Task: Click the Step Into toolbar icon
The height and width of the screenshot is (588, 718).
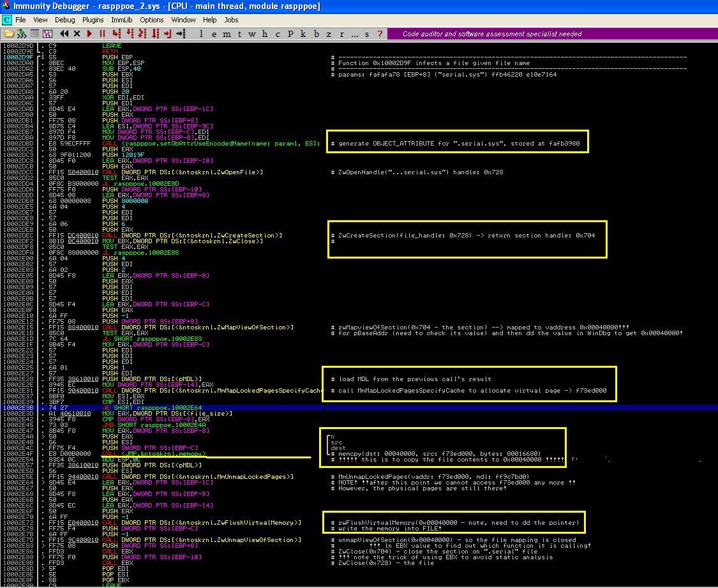Action: point(117,34)
